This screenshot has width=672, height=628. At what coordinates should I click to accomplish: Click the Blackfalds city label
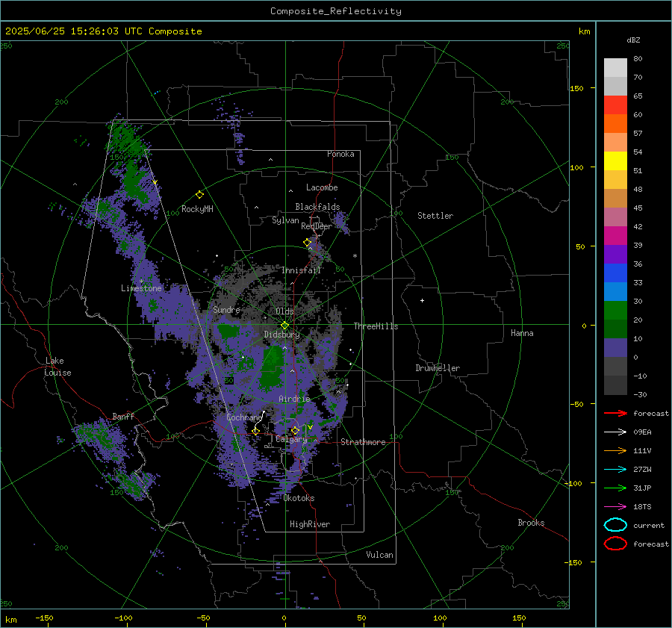(317, 207)
